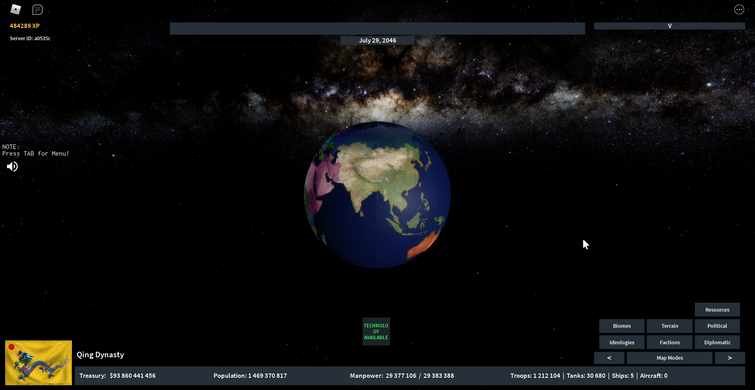
Task: Enable the Diplomatic map mode
Action: pos(717,342)
